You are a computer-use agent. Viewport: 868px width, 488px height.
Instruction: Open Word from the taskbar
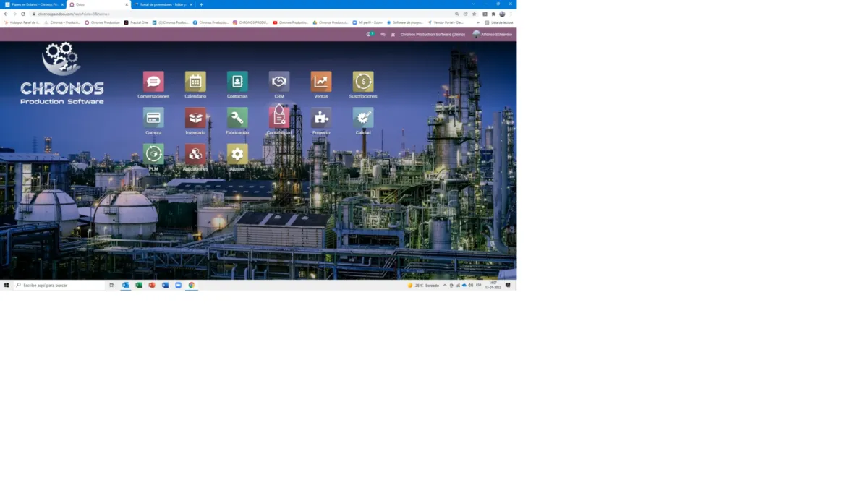coord(165,285)
